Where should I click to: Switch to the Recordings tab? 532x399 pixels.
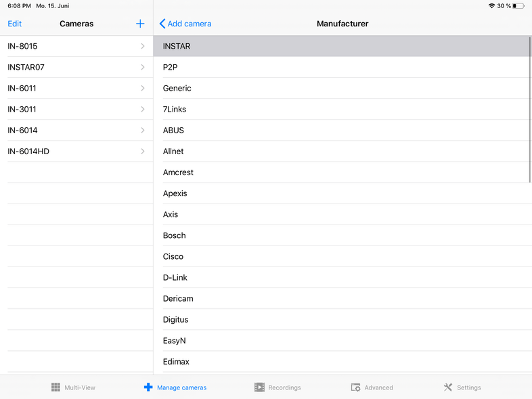point(278,387)
